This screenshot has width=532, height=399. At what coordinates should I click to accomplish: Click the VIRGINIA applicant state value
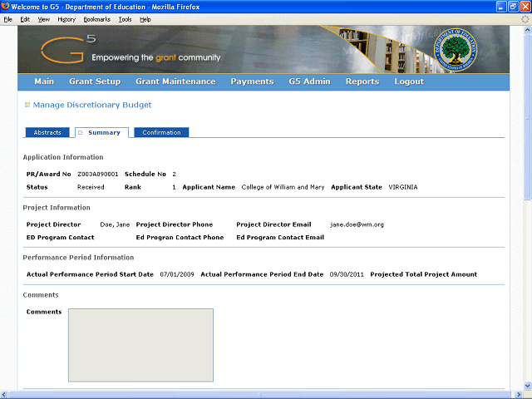(x=403, y=187)
